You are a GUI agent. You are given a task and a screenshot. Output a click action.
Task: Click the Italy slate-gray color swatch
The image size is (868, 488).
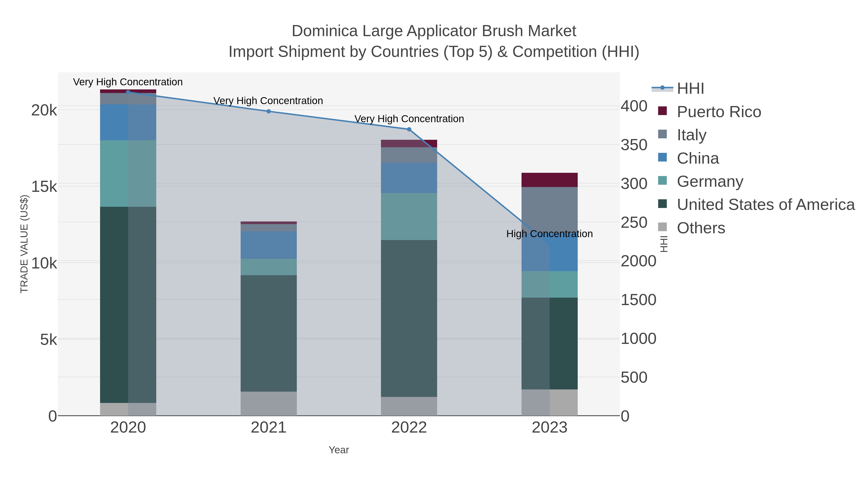(x=663, y=134)
